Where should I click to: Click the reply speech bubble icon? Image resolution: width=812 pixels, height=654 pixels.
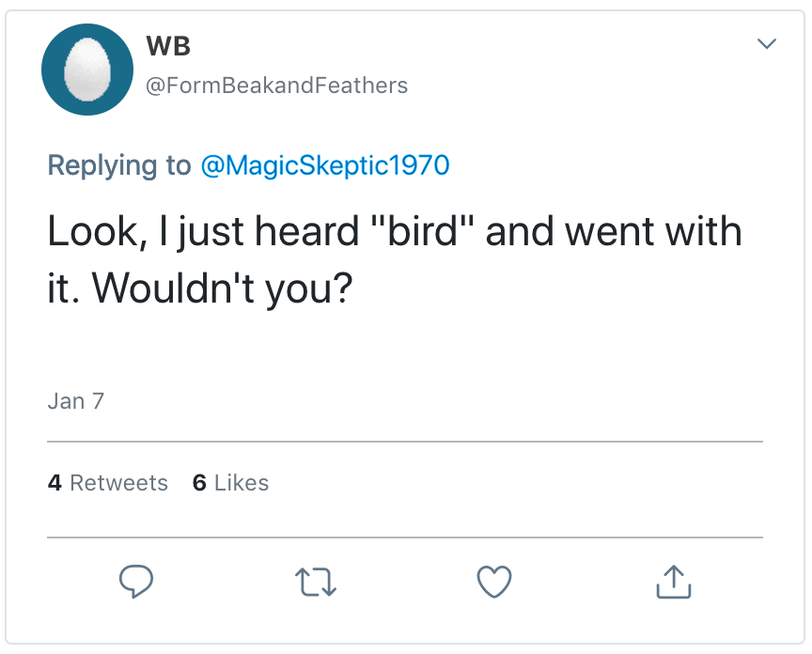(x=136, y=582)
